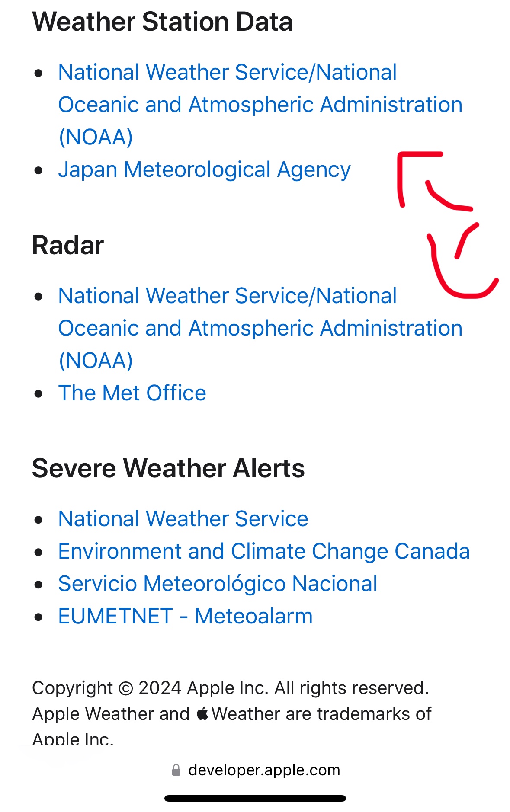510x812 pixels.
Task: Tap The Met Office link
Action: (x=132, y=393)
